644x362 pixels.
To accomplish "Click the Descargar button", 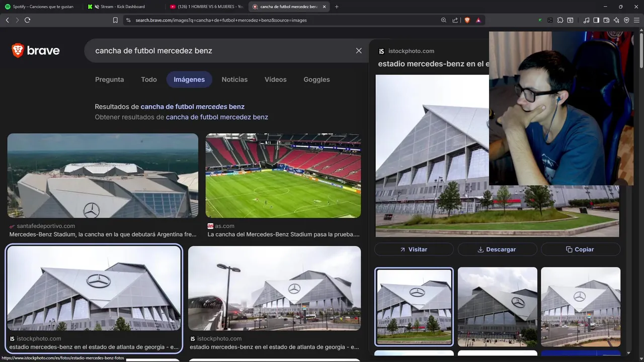I will click(x=497, y=249).
